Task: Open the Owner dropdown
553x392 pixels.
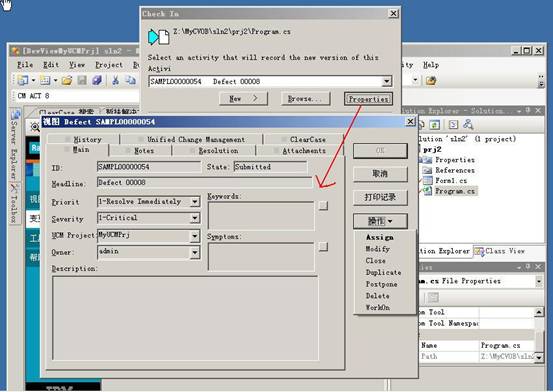Action: point(195,252)
